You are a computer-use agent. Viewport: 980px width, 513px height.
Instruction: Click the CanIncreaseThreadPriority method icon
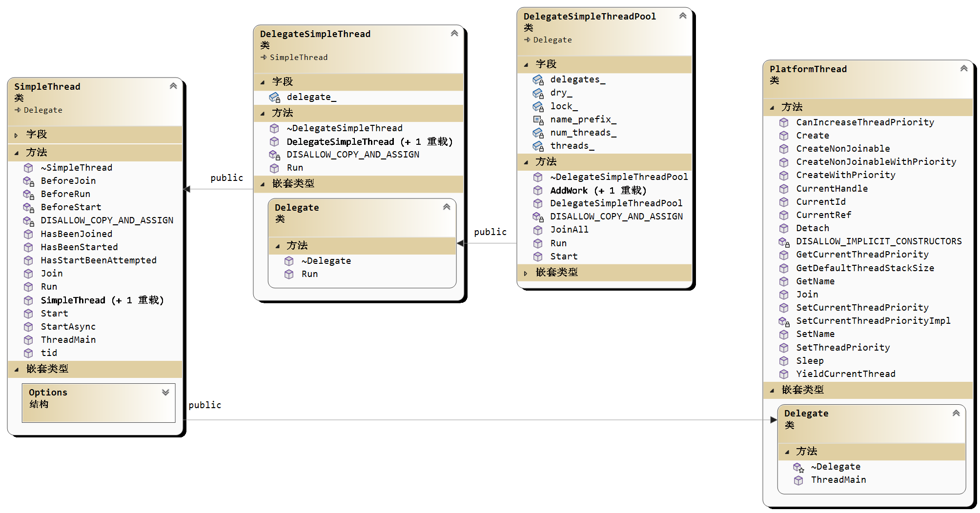784,122
